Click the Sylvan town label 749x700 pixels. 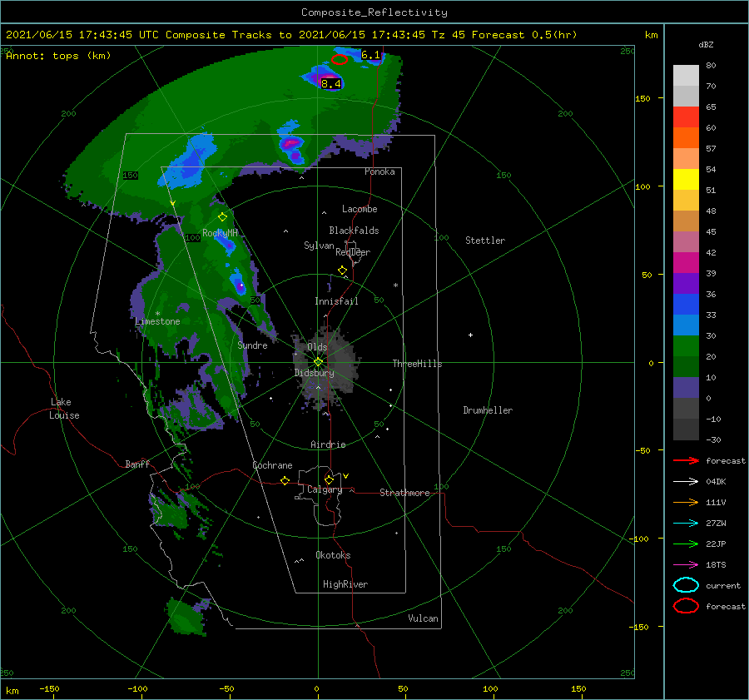tap(319, 246)
